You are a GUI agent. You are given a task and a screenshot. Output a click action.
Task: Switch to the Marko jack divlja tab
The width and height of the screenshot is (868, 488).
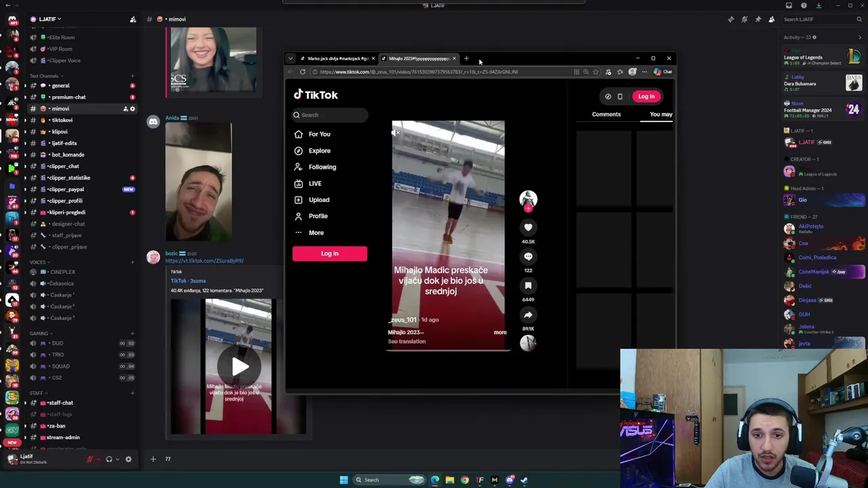click(x=338, y=58)
